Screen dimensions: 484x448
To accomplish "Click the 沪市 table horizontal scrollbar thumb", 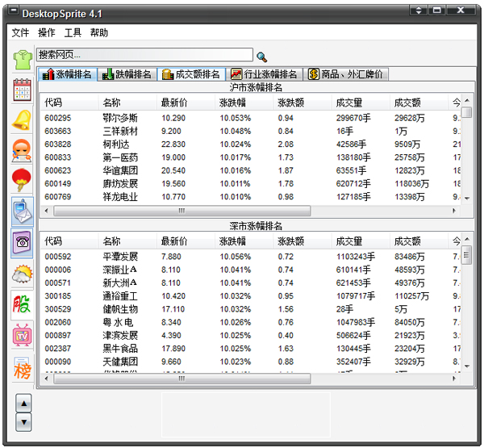I will coord(181,210).
